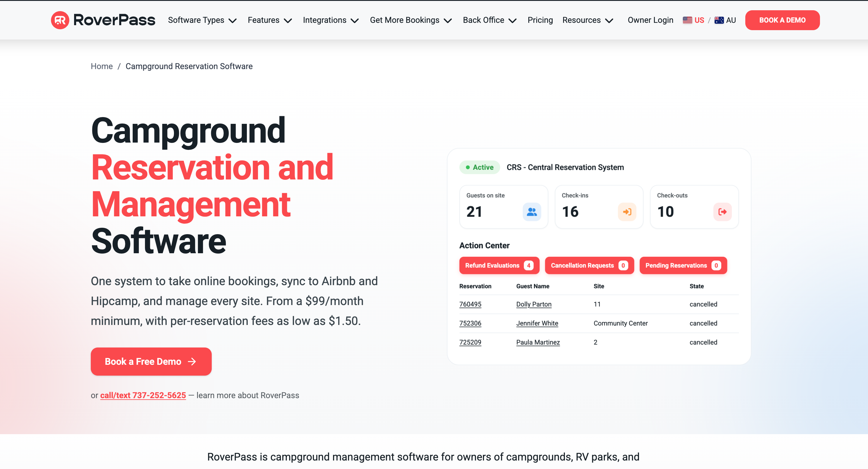Click the green Active status dot

click(x=468, y=167)
